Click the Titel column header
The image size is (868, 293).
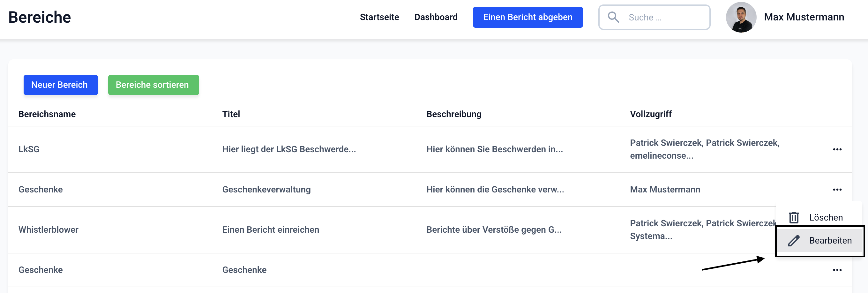click(x=231, y=114)
